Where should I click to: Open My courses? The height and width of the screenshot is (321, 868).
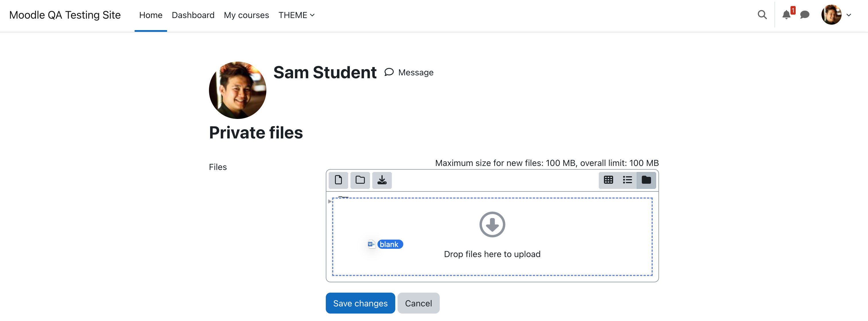(x=246, y=15)
